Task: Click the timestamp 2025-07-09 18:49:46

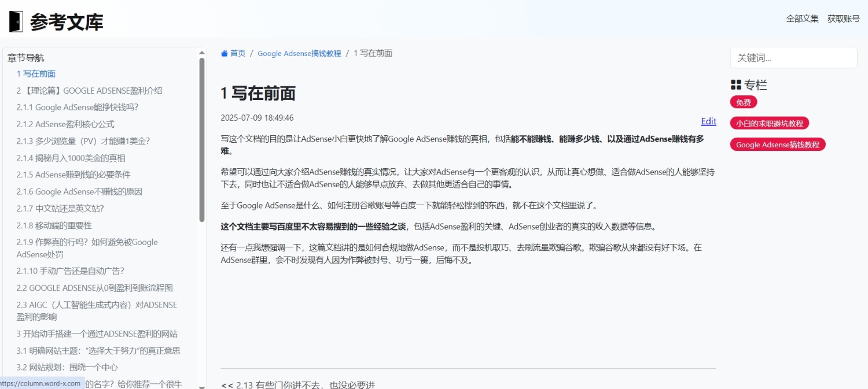Action: tap(257, 118)
